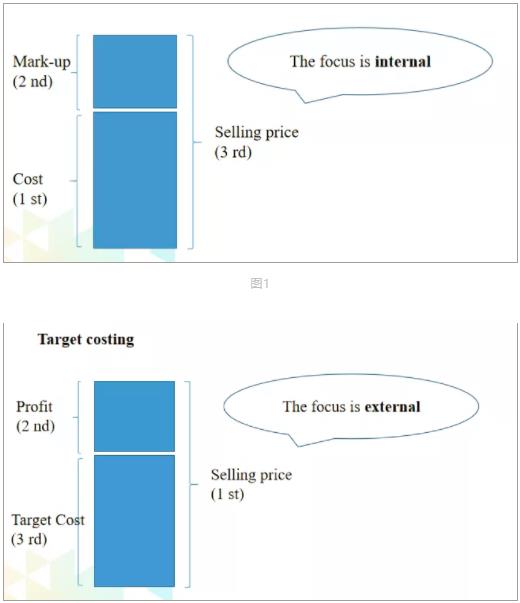
Task: Click Selling price (3 rd) text
Action: 257,142
